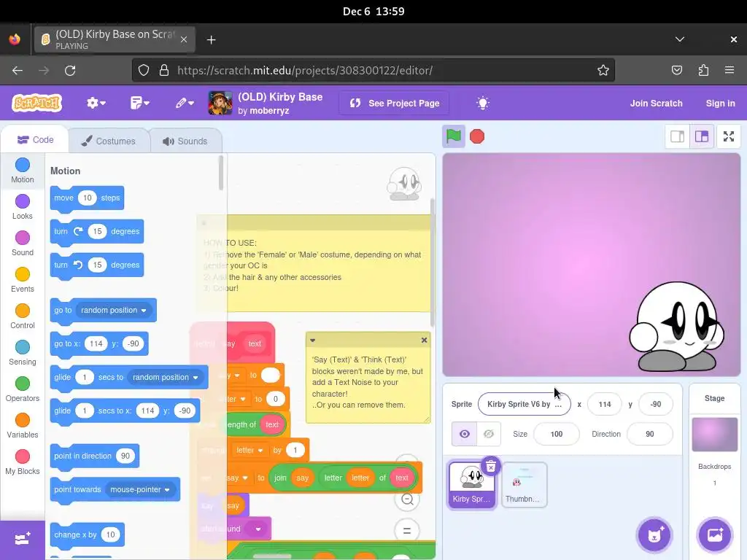
Task: Select the Sensing block category
Action: point(23,353)
